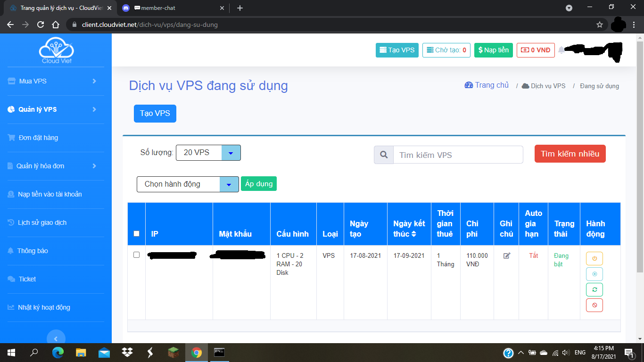Click the teal stop-circle action button
The image size is (644, 362).
pos(594,274)
